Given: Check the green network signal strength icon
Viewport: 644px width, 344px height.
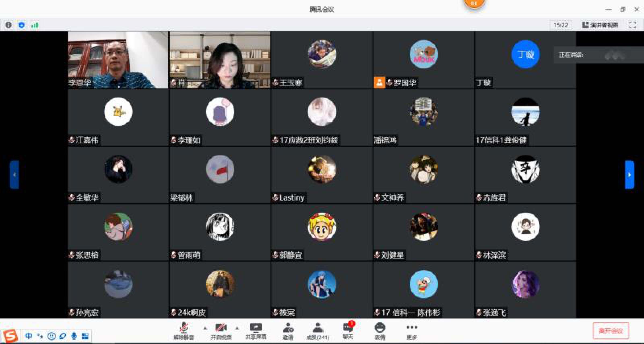Looking at the screenshot, I should (35, 25).
